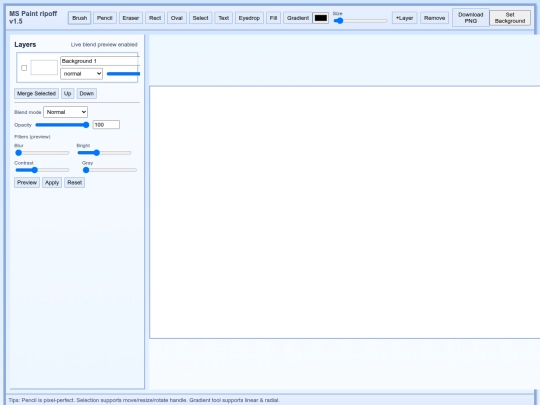This screenshot has height=405, width=540.
Task: Select the Brush tool
Action: (80, 18)
